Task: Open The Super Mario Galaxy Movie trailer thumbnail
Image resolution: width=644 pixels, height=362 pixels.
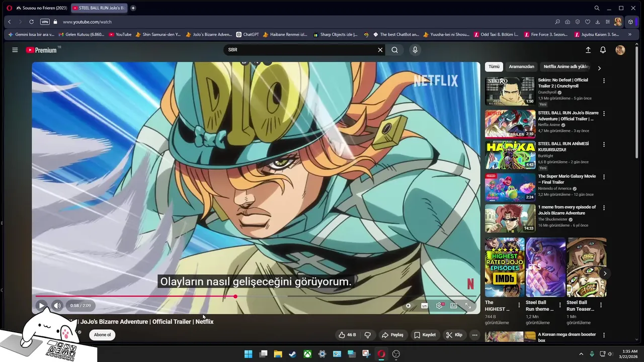Action: coord(510,188)
